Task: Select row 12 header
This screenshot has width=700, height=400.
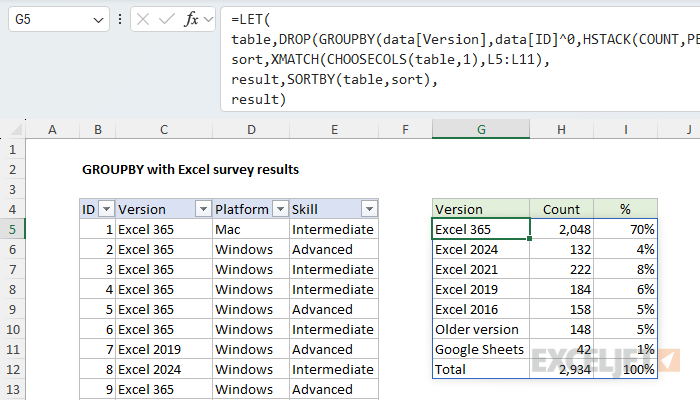Action: [x=12, y=369]
